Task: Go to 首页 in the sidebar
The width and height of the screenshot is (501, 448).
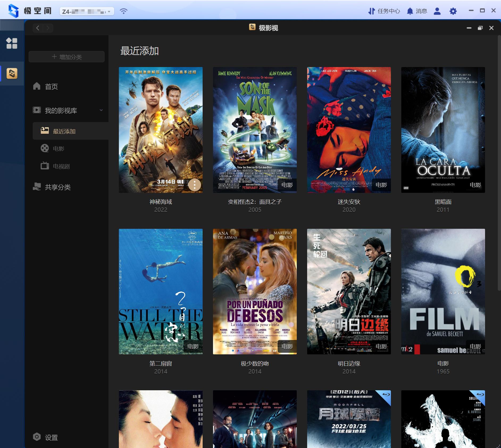Action: (51, 86)
